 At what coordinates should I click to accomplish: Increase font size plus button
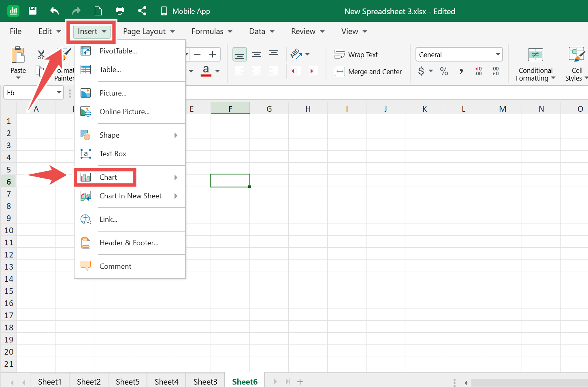pos(212,54)
